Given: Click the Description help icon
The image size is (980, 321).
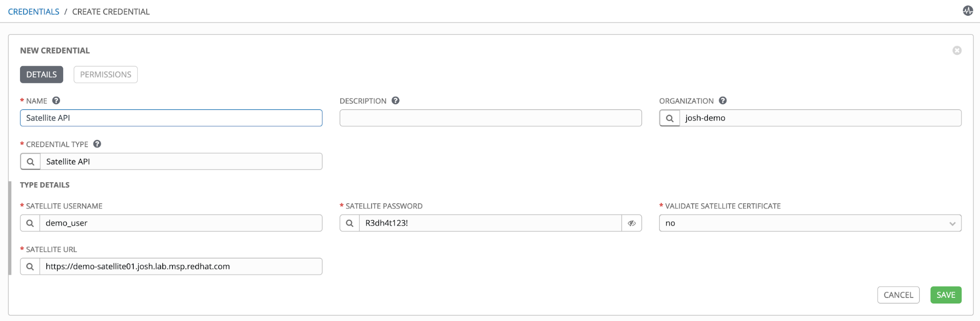Looking at the screenshot, I should pos(396,100).
